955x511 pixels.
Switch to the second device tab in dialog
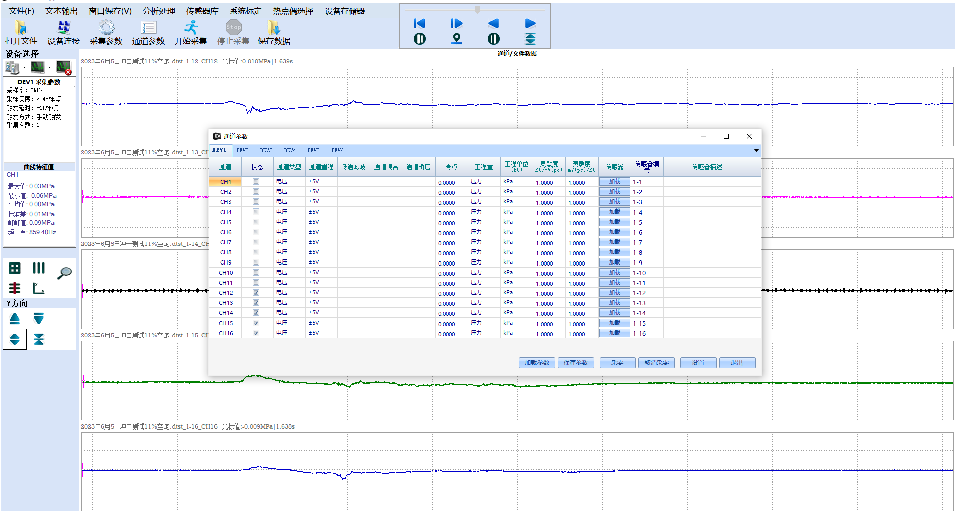[x=242, y=149]
